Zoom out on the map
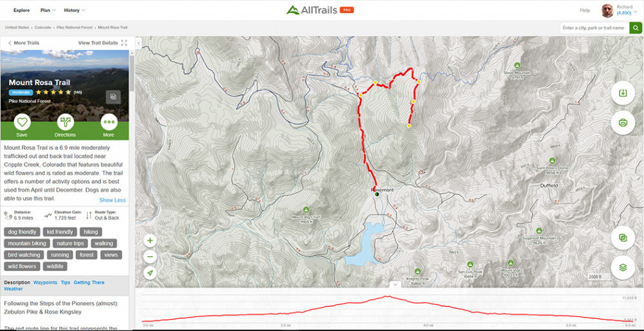The image size is (644, 331). 150,257
